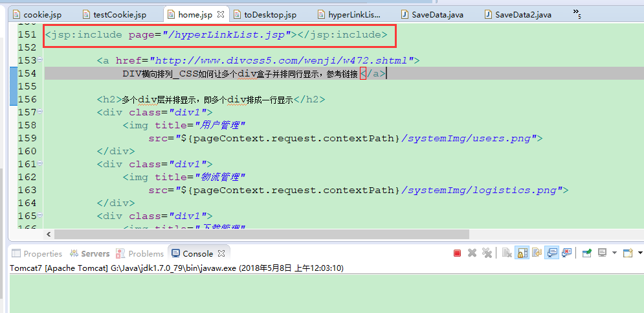Toggle Scroll Lock in the Console
Screen dimensions: 644x313
(x=522, y=253)
